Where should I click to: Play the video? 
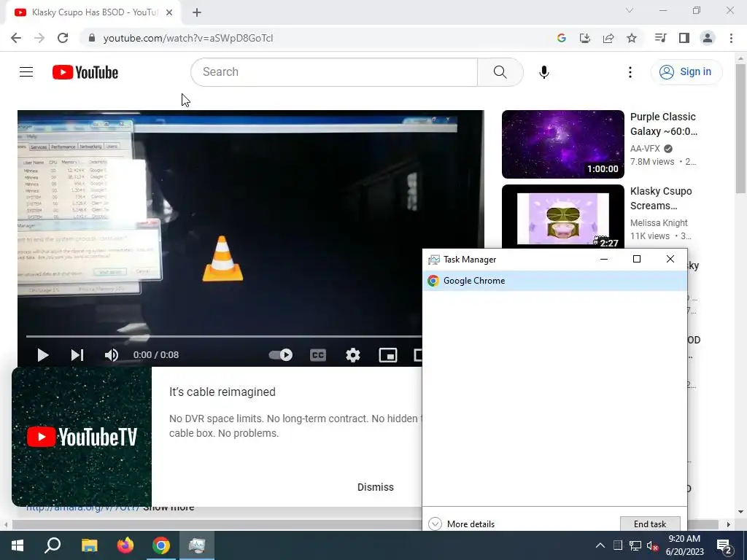pos(43,355)
